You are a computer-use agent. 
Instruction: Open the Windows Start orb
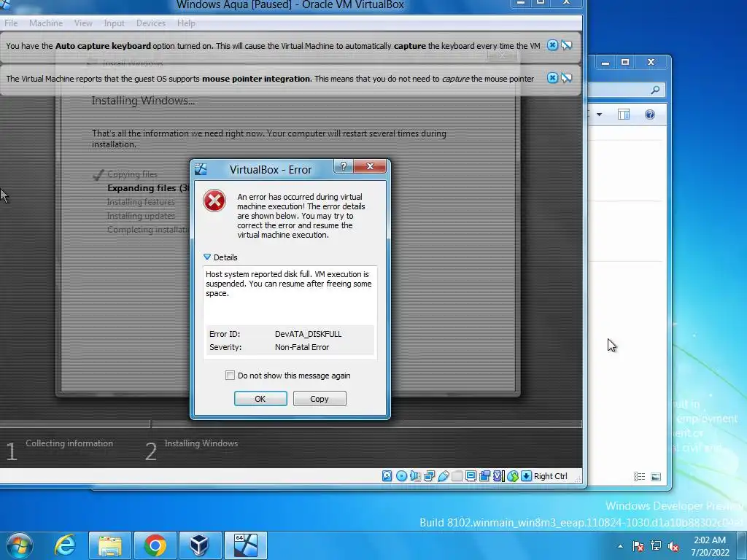(20, 545)
